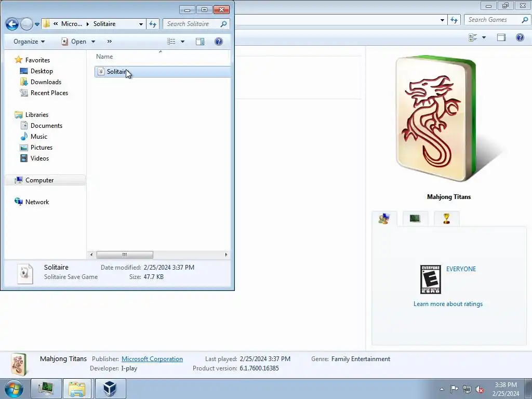Click the Search Solitaire field
Image resolution: width=532 pixels, height=399 pixels.
(196, 24)
